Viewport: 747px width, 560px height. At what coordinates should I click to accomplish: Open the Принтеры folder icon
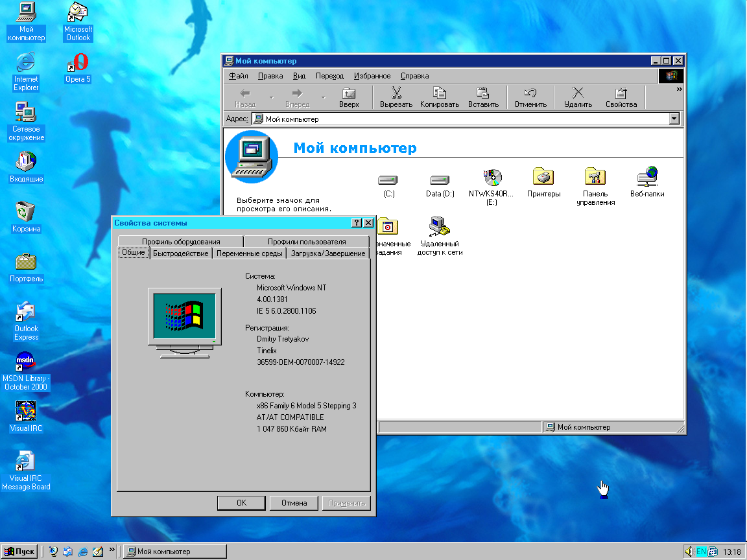pos(543,177)
